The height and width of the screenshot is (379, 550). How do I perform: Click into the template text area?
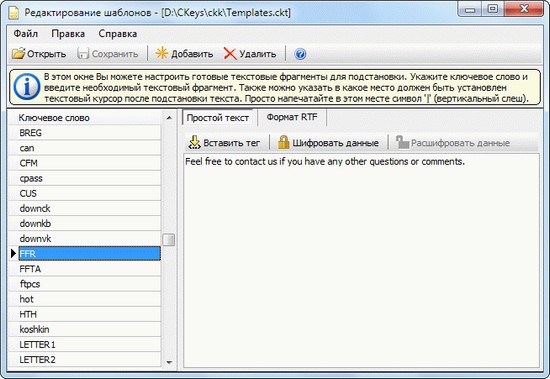[361, 260]
